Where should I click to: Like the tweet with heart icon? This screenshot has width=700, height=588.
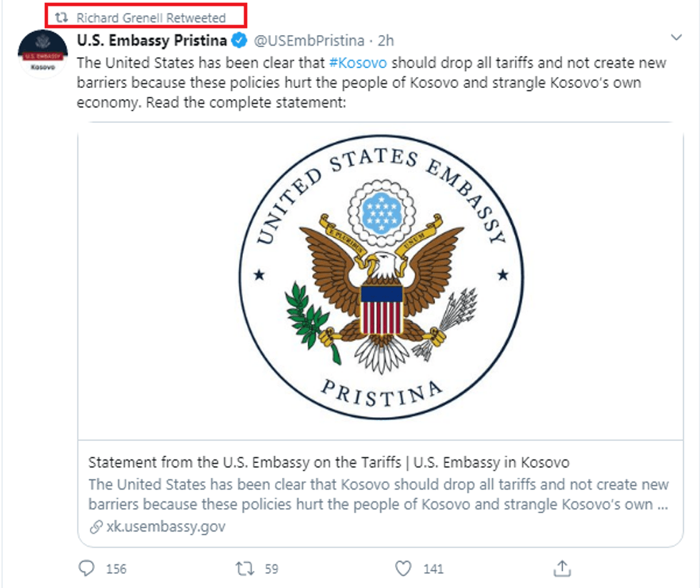404,569
